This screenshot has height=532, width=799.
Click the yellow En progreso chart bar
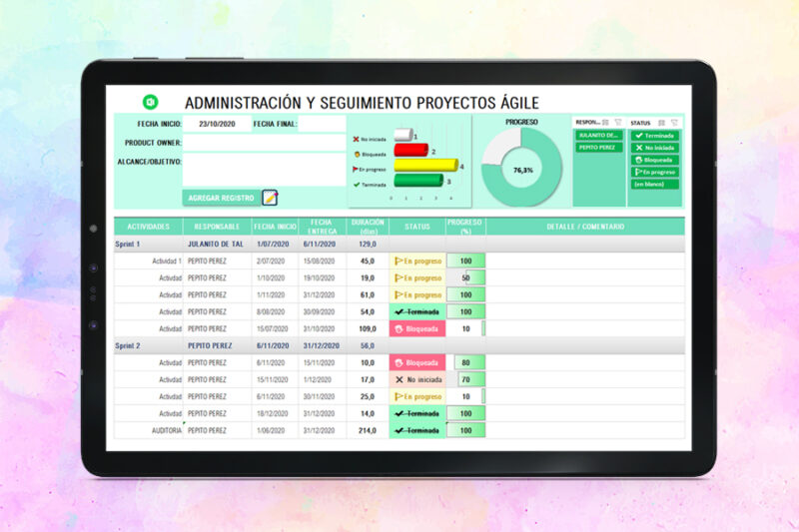click(x=426, y=165)
